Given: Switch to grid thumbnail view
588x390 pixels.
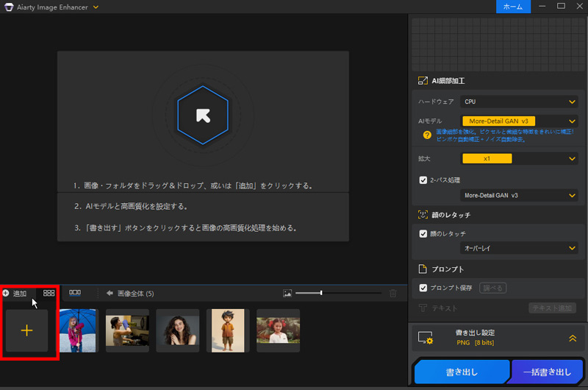Looking at the screenshot, I should 49,293.
